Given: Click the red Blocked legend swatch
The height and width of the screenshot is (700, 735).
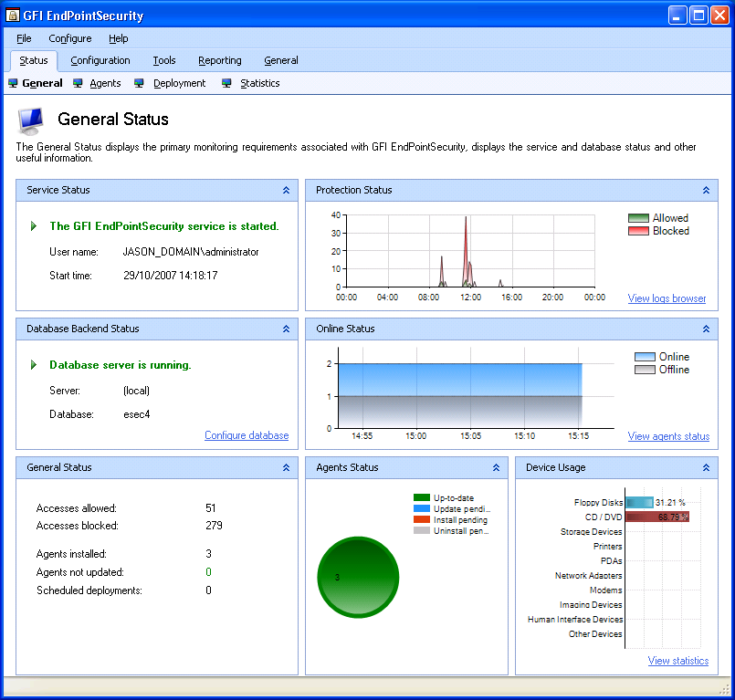Looking at the screenshot, I should [x=638, y=231].
